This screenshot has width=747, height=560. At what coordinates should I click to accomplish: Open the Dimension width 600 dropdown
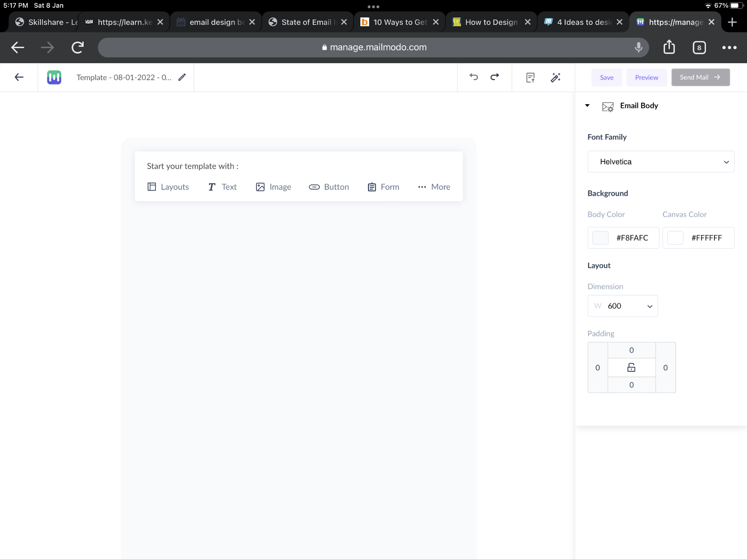point(623,306)
